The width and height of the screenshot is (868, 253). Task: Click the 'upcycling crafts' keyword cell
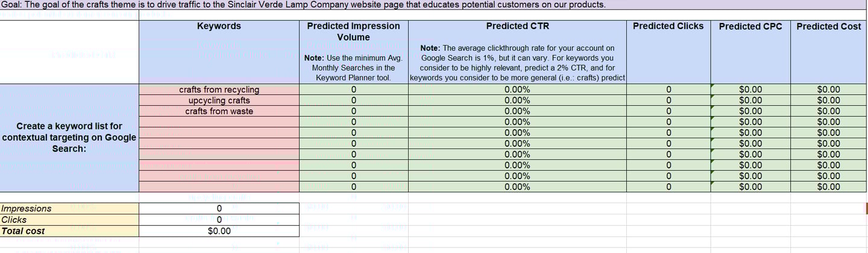click(219, 100)
